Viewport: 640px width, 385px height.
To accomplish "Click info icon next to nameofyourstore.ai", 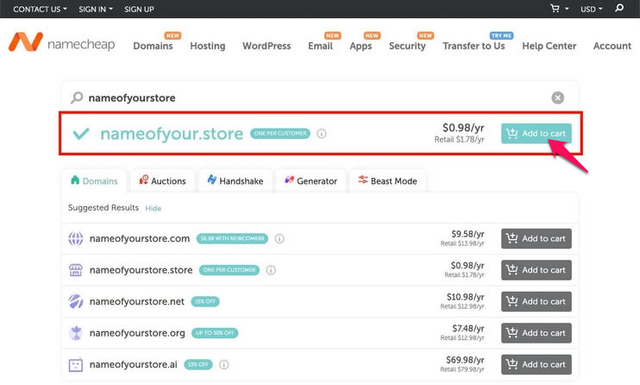I will [x=224, y=364].
